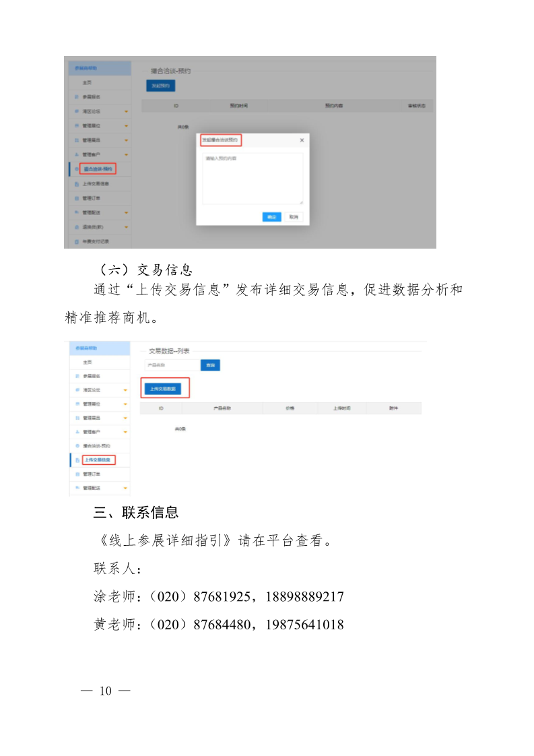534x756 pixels.
Task: Open 主页 in 撮合洽谈-预约 page sidebar
Action: 87,83
